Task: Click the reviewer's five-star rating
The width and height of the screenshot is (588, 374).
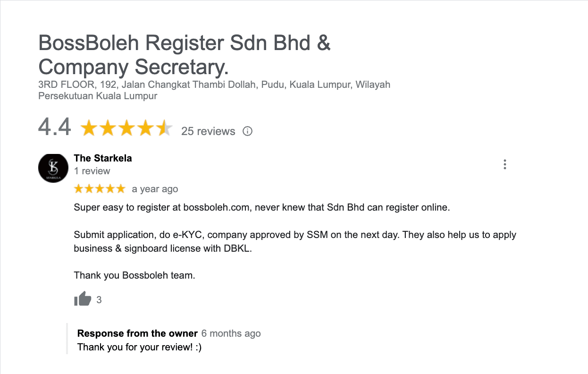Action: click(x=100, y=189)
